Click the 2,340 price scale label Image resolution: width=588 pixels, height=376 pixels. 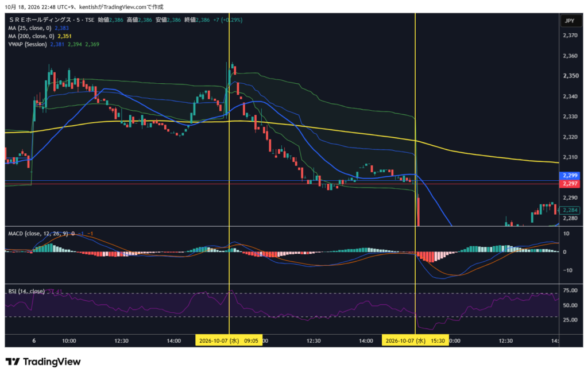pos(570,96)
